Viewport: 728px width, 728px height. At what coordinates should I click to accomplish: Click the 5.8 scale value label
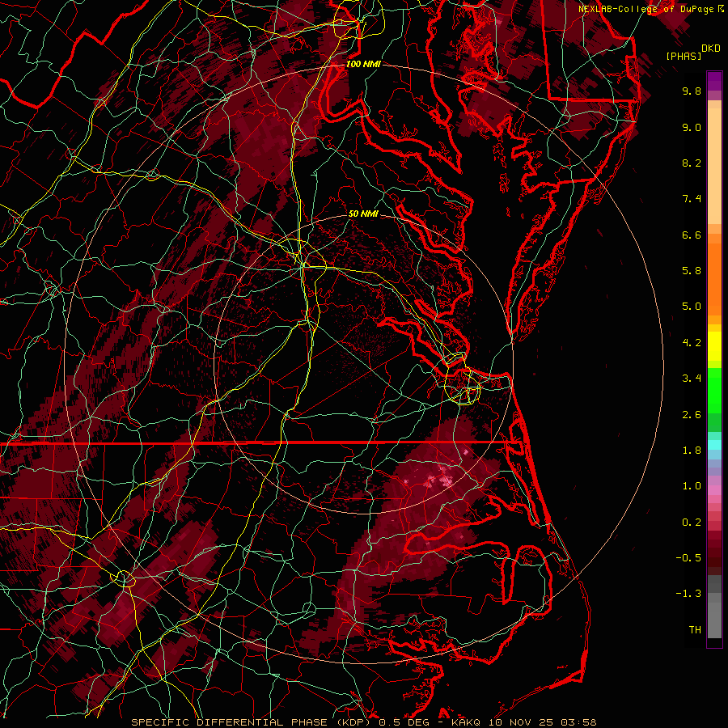pyautogui.click(x=692, y=271)
